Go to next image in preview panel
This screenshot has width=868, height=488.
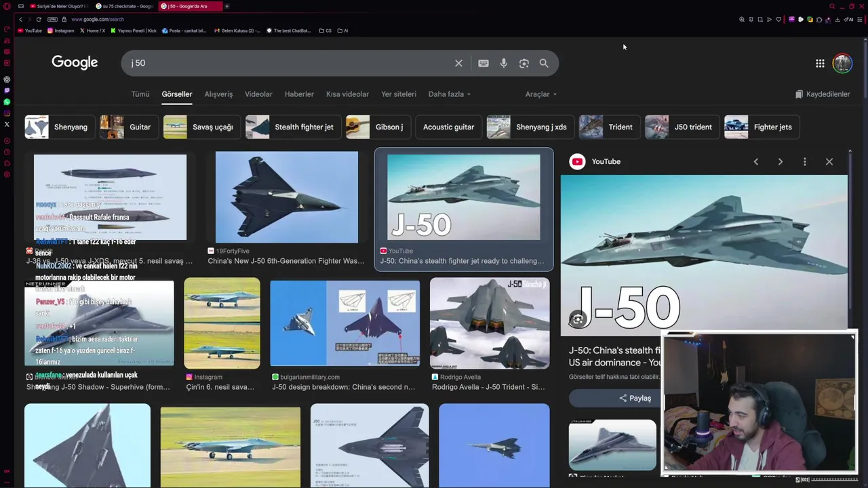pyautogui.click(x=781, y=161)
